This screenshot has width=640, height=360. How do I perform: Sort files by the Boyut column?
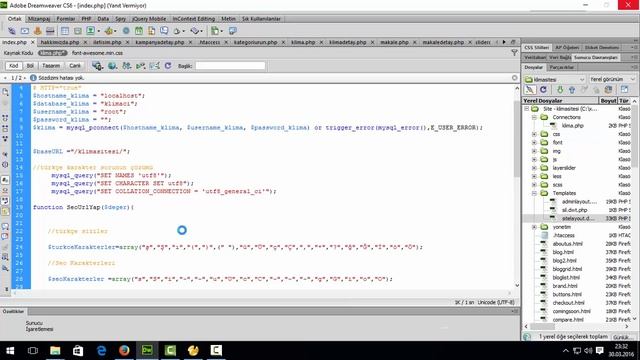[608, 100]
